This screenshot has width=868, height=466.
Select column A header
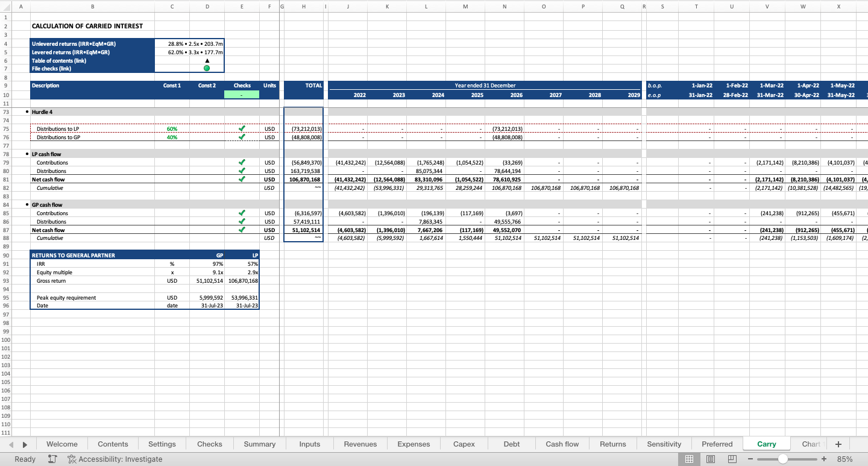tap(20, 6)
